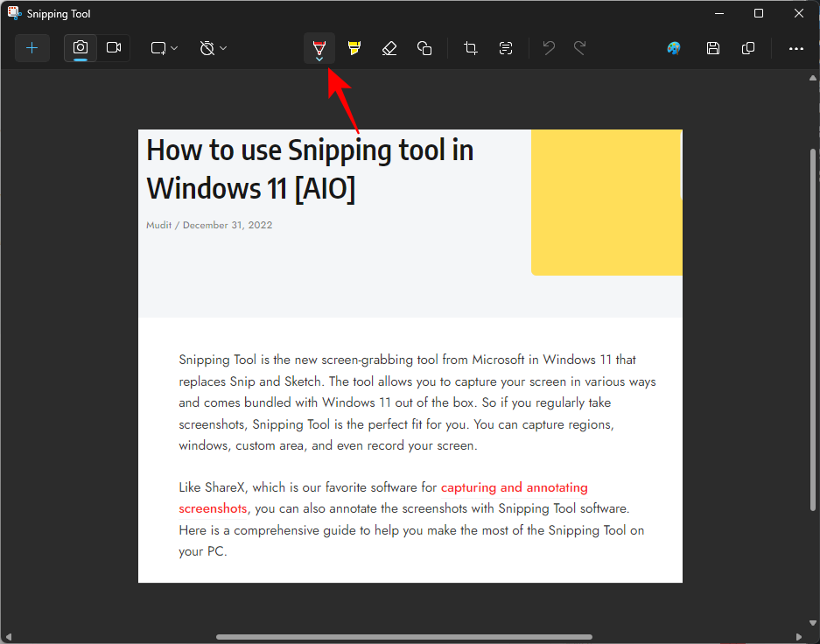Open the Shapes tool
Screen dimensions: 820x644
[424, 48]
